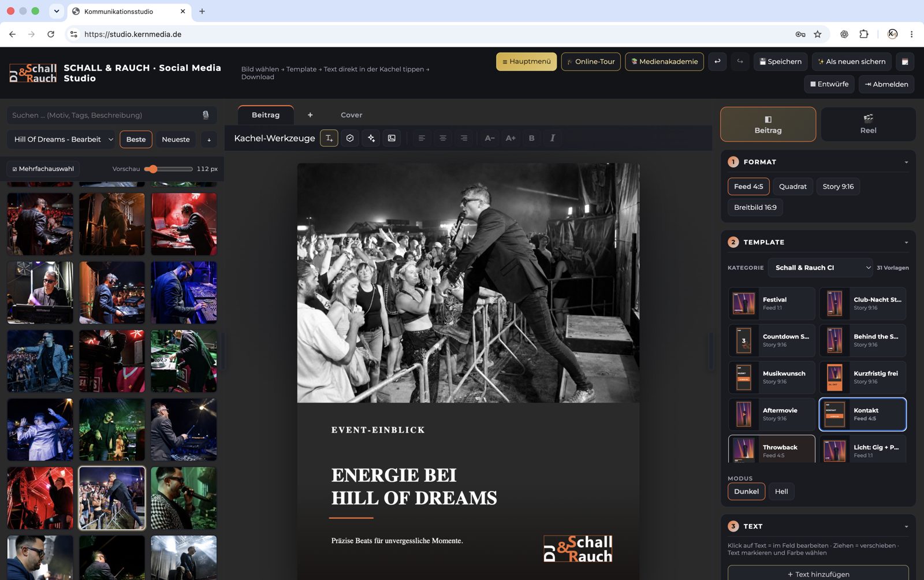
Task: Switch mode to Dunkel
Action: [x=746, y=492]
